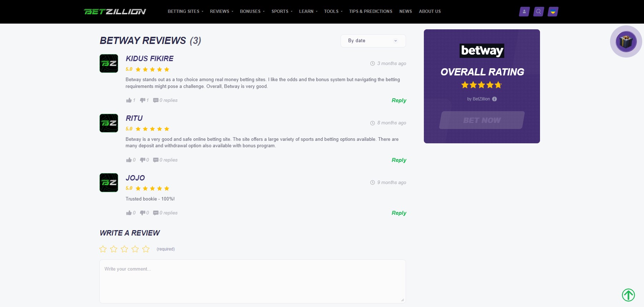Open the News page
The width and height of the screenshot is (644, 307).
tap(406, 11)
